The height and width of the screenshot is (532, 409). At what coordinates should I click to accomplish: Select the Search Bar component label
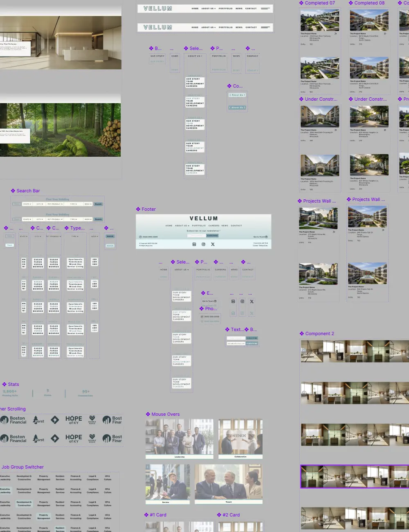click(x=28, y=191)
